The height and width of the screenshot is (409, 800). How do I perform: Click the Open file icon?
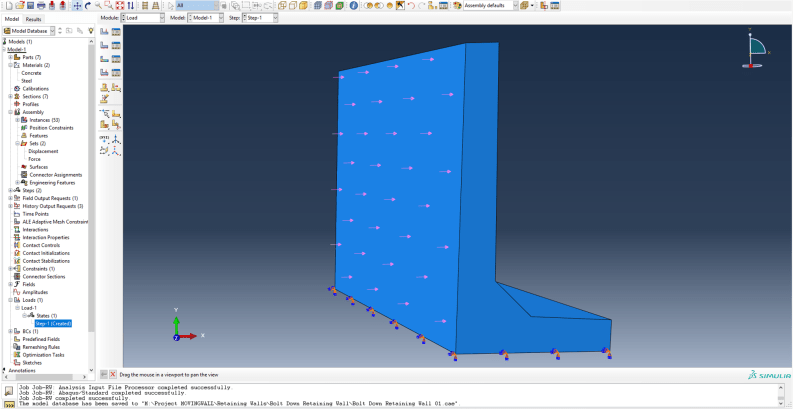(x=19, y=6)
